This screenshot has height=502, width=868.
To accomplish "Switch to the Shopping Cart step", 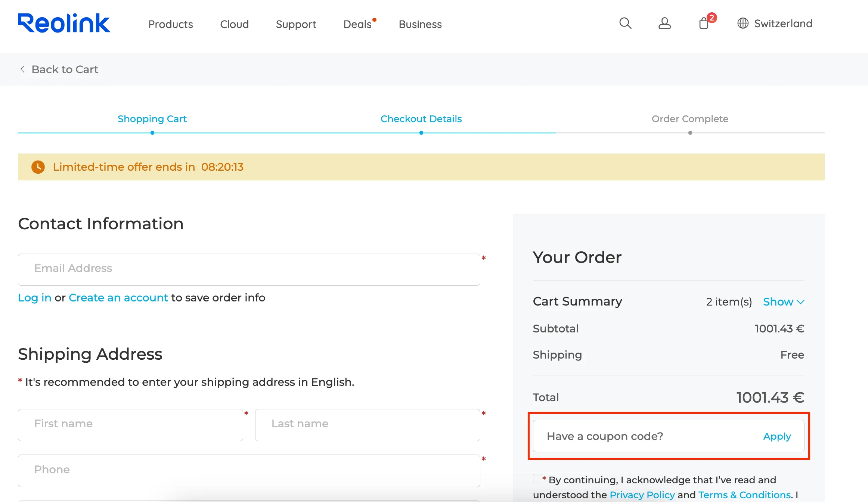I will pos(152,119).
